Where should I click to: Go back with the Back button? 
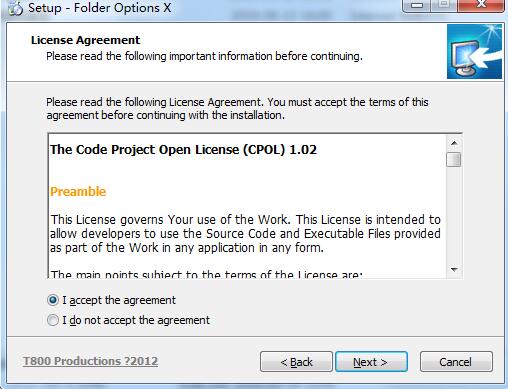tap(296, 362)
